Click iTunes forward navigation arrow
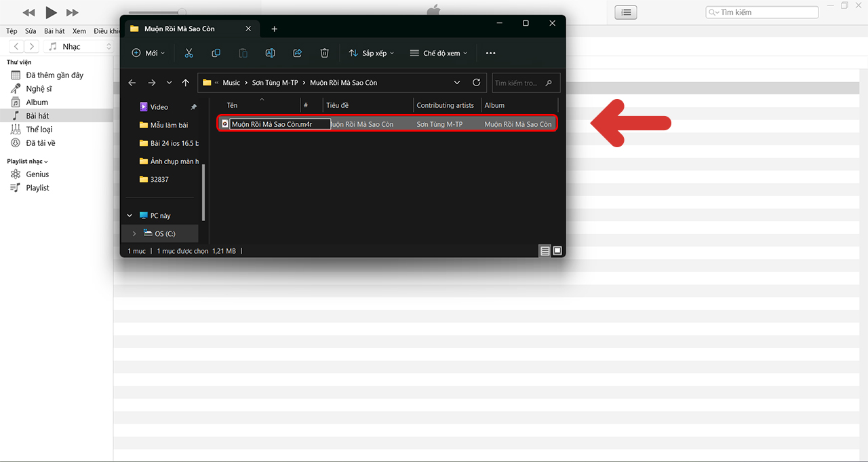Image resolution: width=868 pixels, height=462 pixels. tap(33, 47)
